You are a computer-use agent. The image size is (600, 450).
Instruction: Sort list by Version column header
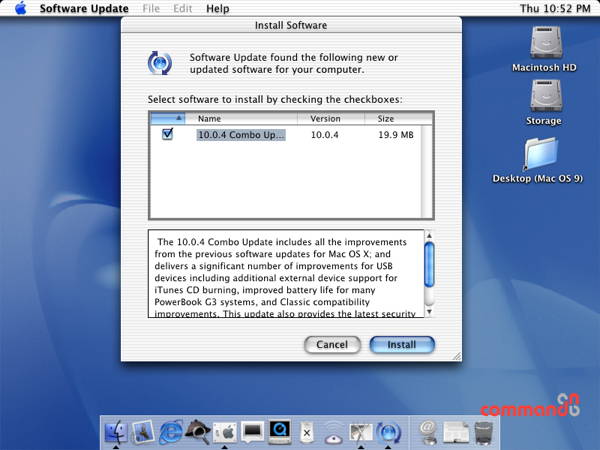(x=331, y=119)
